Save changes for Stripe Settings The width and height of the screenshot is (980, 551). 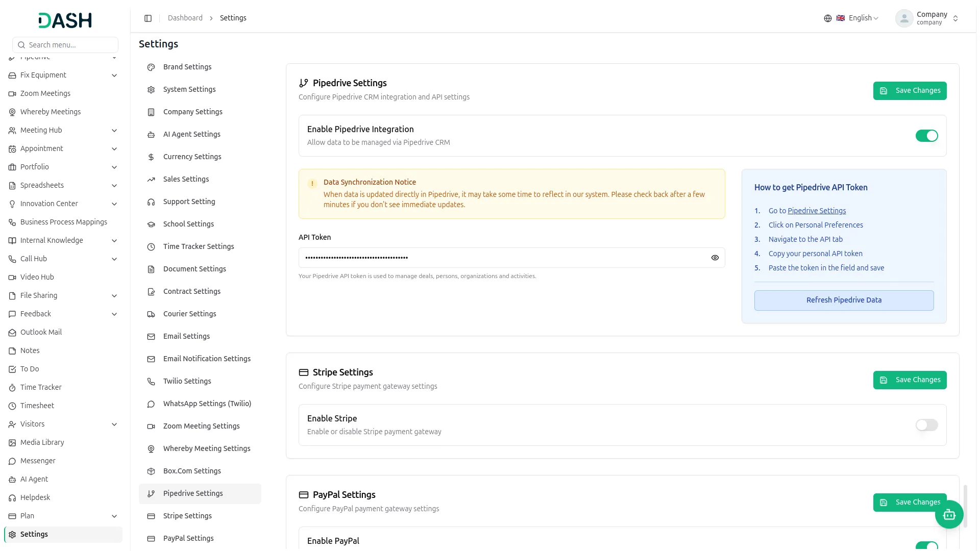point(910,380)
